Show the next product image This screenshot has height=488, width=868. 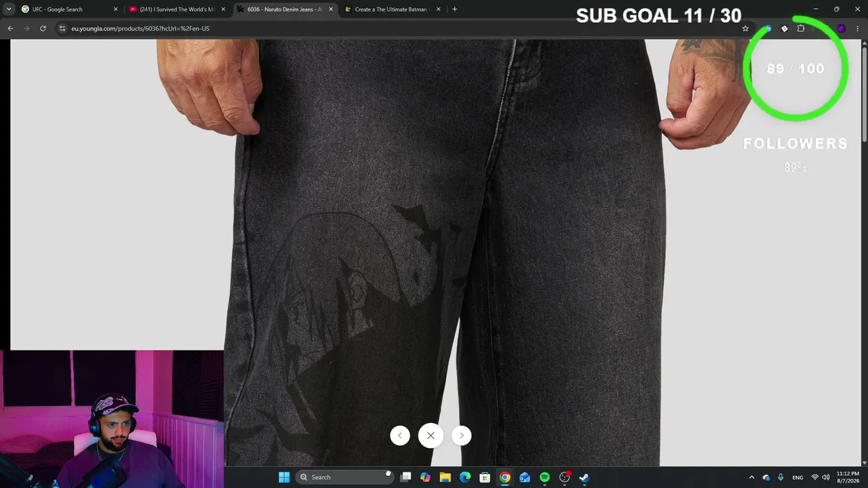coord(461,436)
